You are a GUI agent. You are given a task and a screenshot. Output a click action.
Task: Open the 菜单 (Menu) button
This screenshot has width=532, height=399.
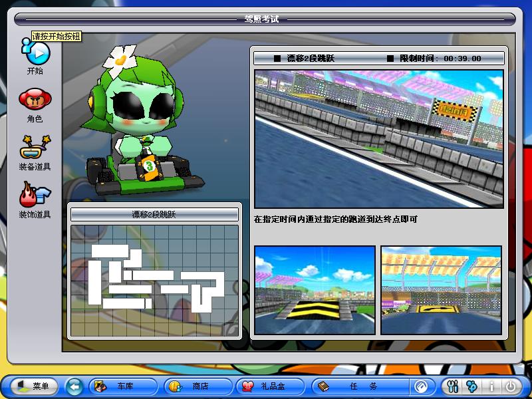coord(34,386)
